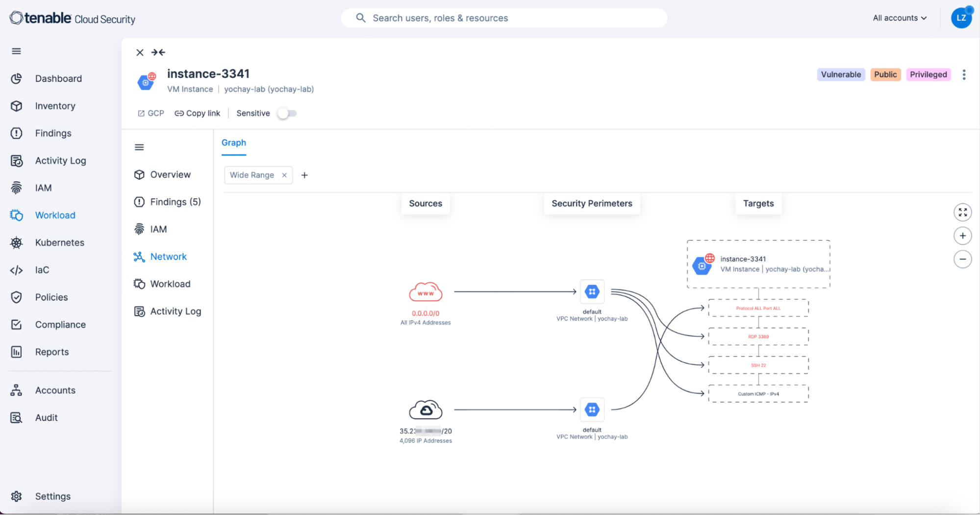Open the three-dot options menu for instance-3341

pos(964,74)
